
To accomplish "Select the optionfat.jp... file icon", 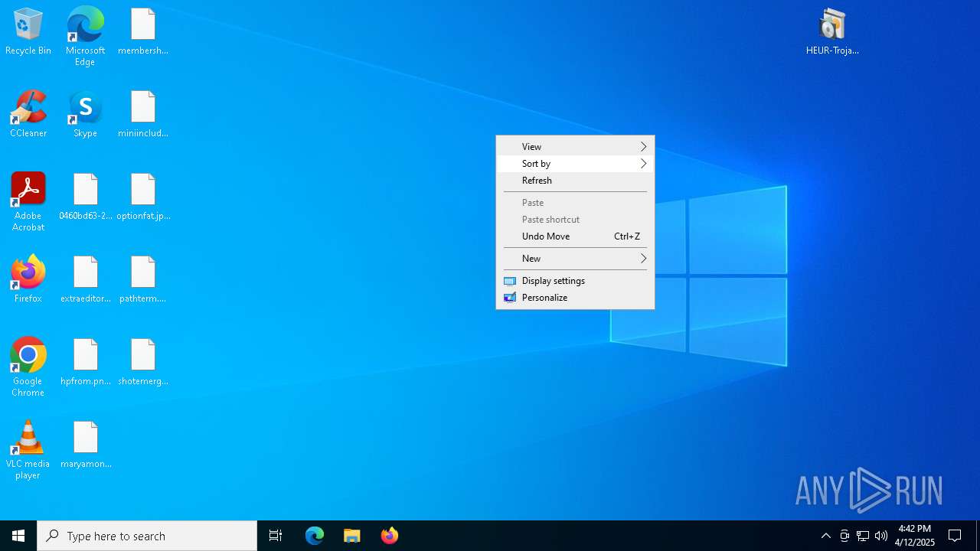I will [x=143, y=197].
